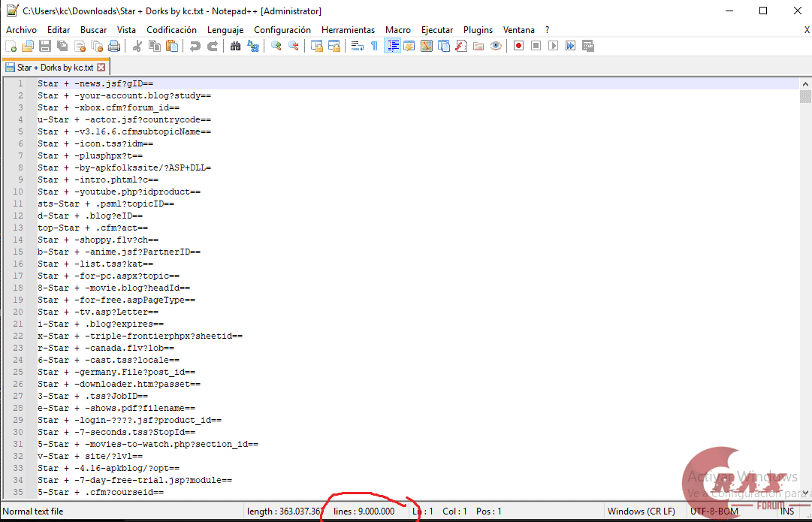The image size is (812, 522).
Task: Open the Codificación menu
Action: click(x=171, y=30)
